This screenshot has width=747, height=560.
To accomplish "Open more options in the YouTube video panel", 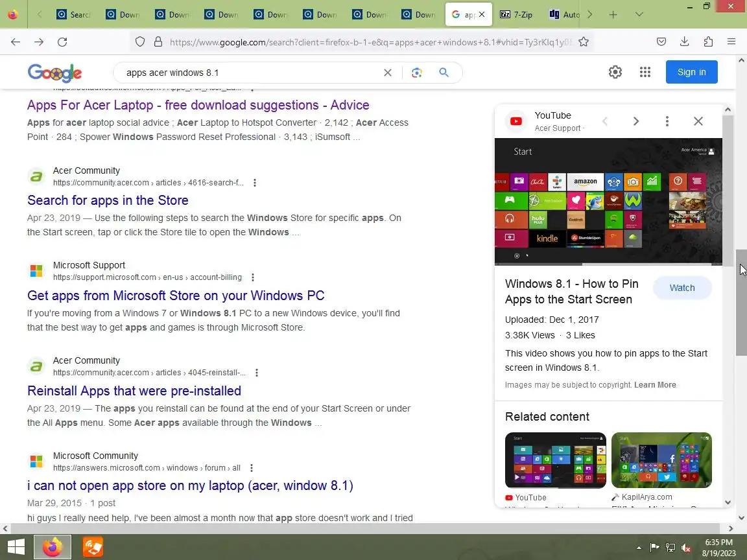I will tap(667, 121).
